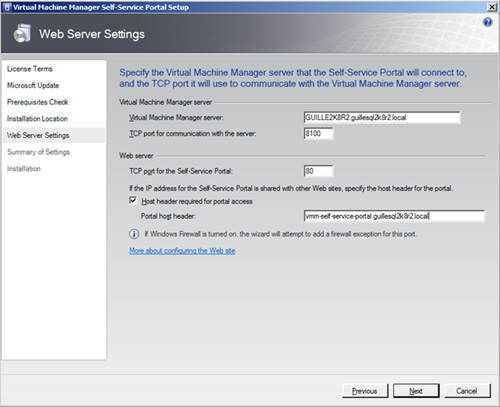Click the TCP port 8100 field
The height and width of the screenshot is (407, 500).
pyautogui.click(x=318, y=134)
